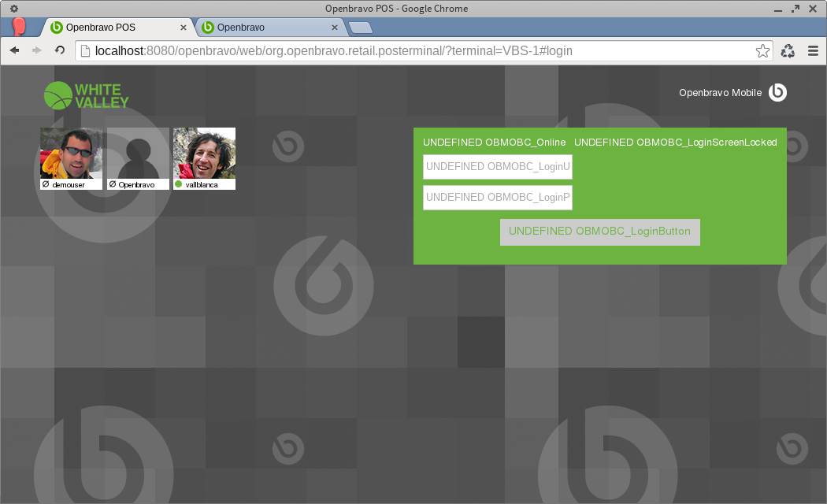This screenshot has width=827, height=504.
Task: Click the browser back arrow
Action: click(14, 50)
